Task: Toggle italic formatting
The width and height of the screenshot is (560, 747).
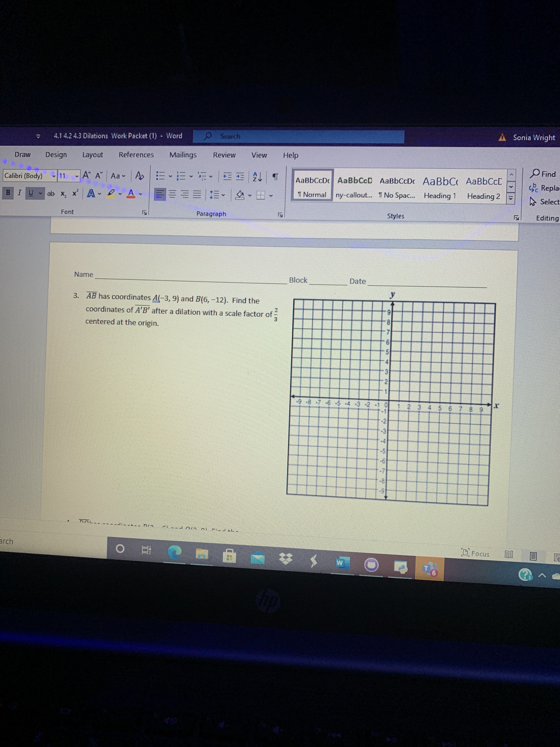Action: coord(19,193)
